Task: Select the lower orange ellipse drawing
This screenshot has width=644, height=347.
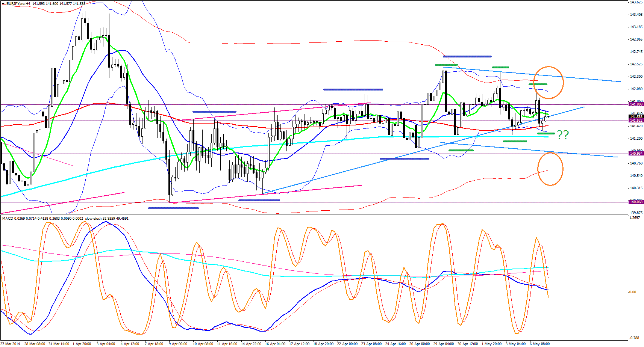Action: click(x=550, y=169)
